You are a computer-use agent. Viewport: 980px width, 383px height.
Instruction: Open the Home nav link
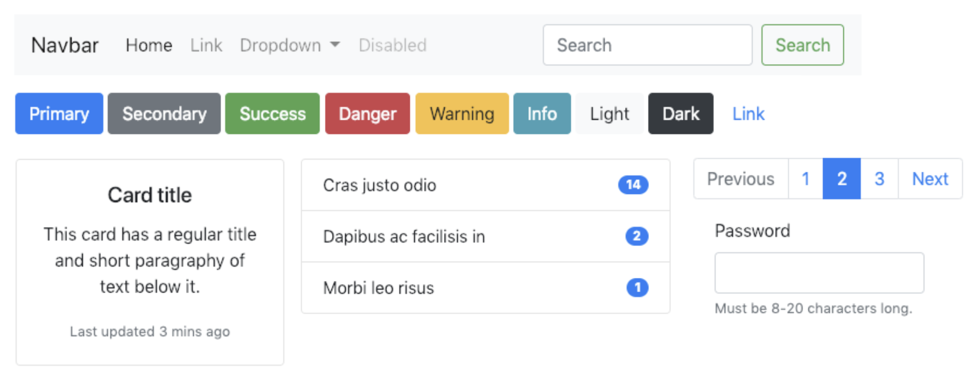[149, 45]
